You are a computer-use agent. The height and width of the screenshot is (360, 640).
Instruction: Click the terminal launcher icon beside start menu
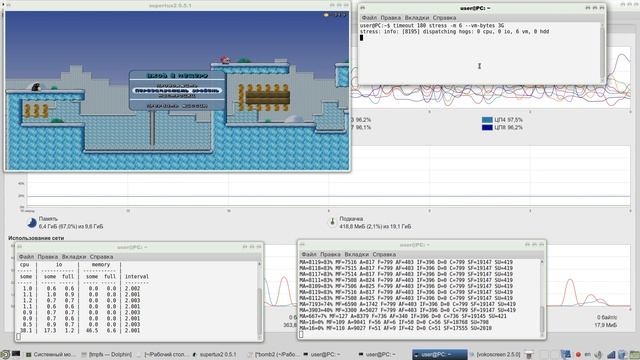tap(16, 354)
